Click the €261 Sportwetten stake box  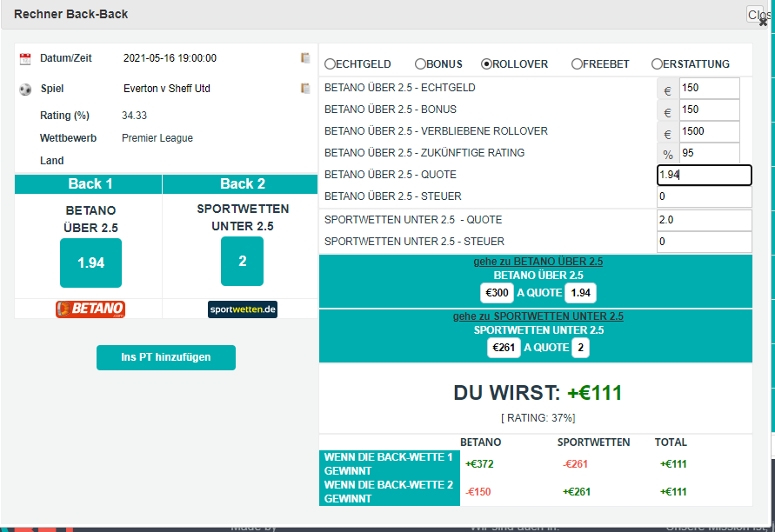[504, 348]
